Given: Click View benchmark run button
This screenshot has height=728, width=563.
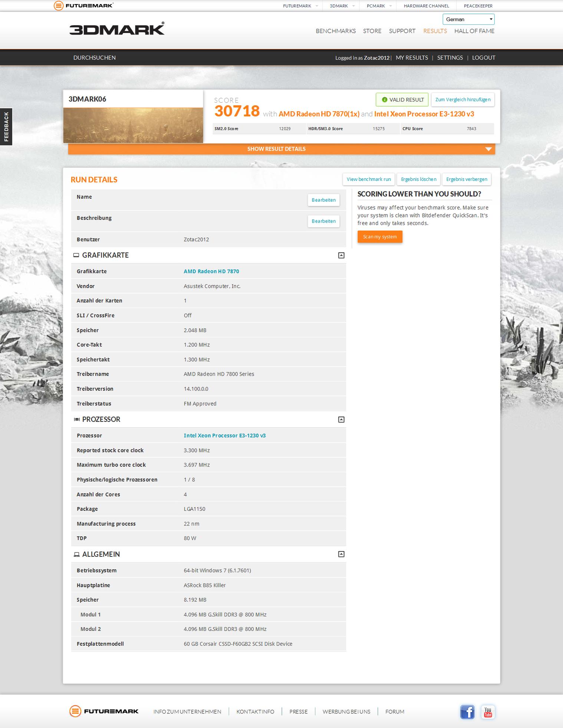Looking at the screenshot, I should pos(369,179).
